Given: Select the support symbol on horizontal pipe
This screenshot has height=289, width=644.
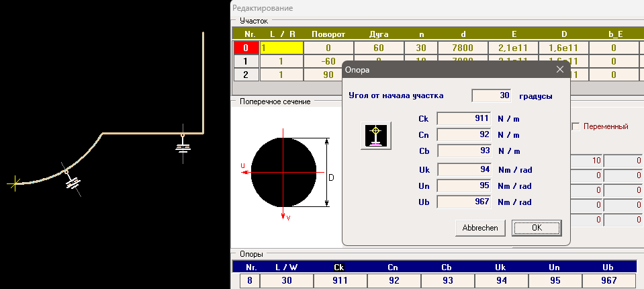Looking at the screenshot, I should coord(183,144).
